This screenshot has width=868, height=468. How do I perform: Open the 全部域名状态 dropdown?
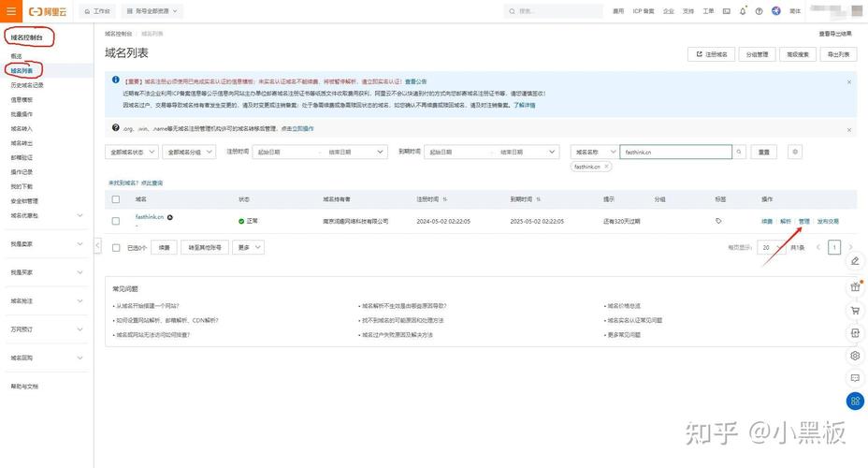132,152
